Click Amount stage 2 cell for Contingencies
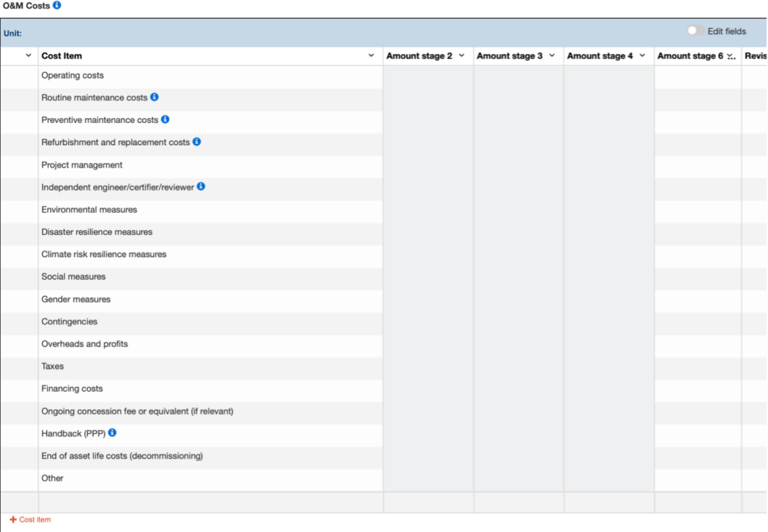The width and height of the screenshot is (768, 532). coord(428,322)
